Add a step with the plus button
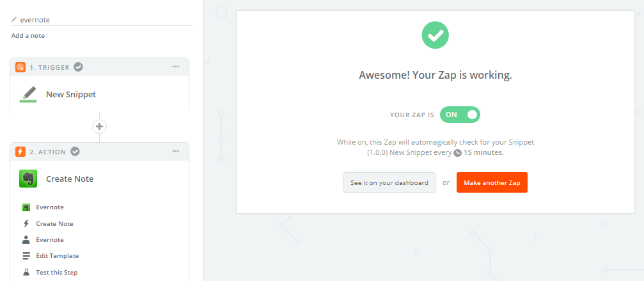The width and height of the screenshot is (644, 281). (x=99, y=126)
